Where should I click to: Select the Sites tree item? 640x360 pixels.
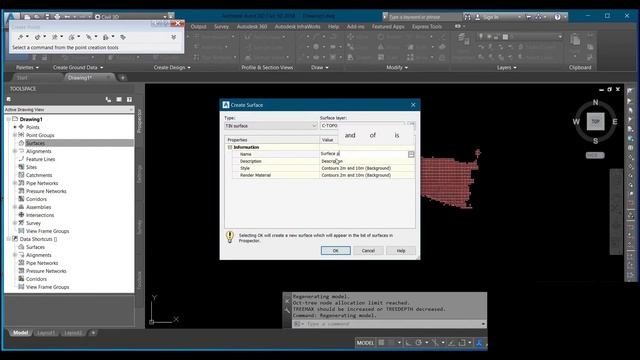(31, 167)
